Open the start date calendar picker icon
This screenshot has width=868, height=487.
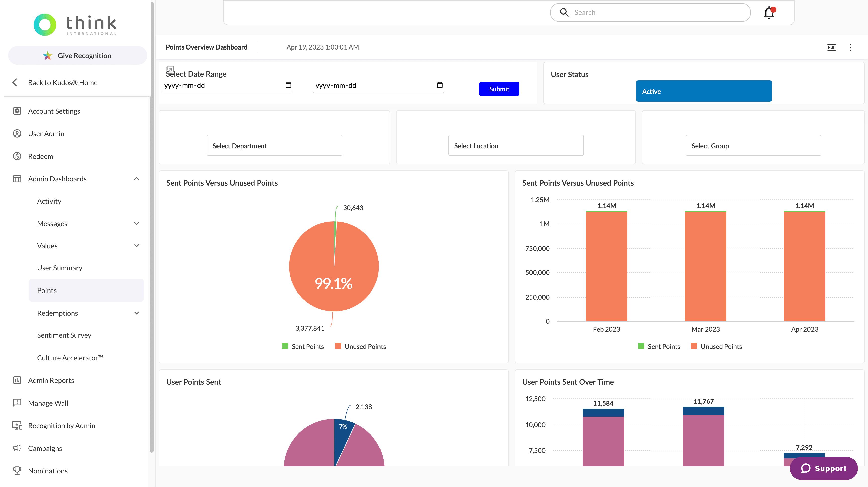pyautogui.click(x=288, y=85)
